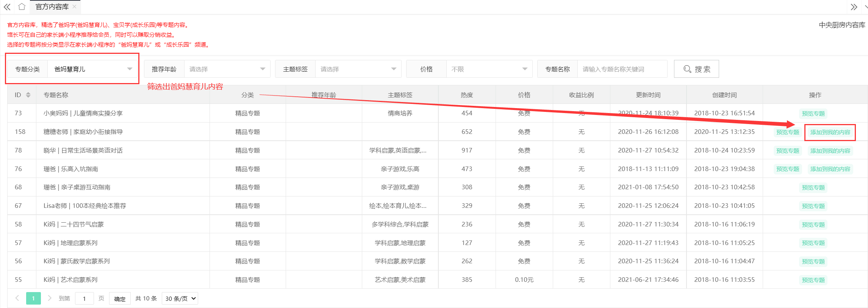Click 预览专题 for 糖糖老师 row
The width and height of the screenshot is (868, 308).
click(x=788, y=132)
